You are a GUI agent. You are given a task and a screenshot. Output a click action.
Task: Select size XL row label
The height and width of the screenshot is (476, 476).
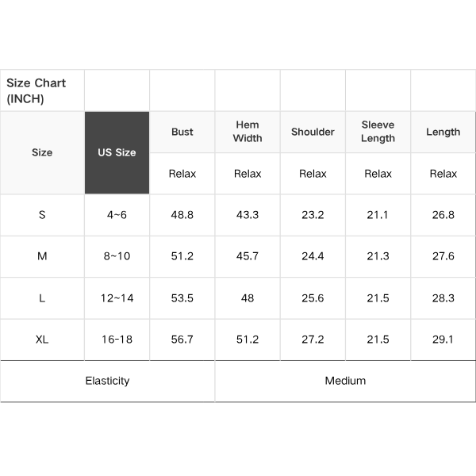[x=42, y=340]
